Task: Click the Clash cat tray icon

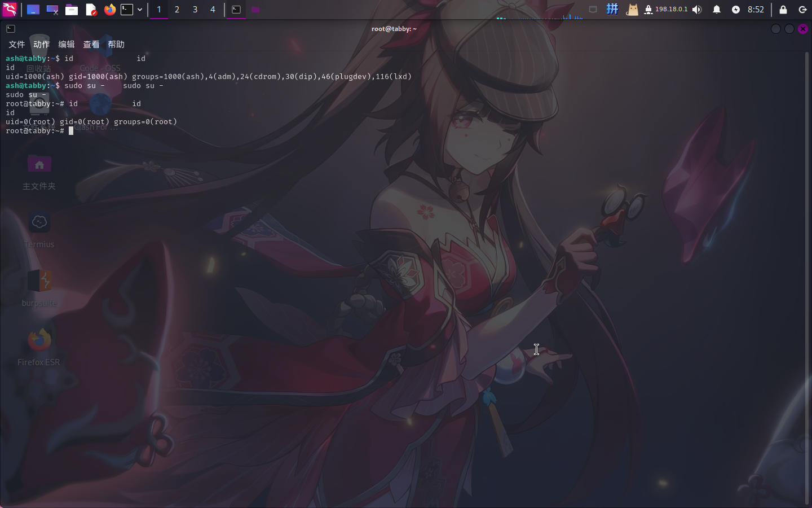Action: point(632,10)
